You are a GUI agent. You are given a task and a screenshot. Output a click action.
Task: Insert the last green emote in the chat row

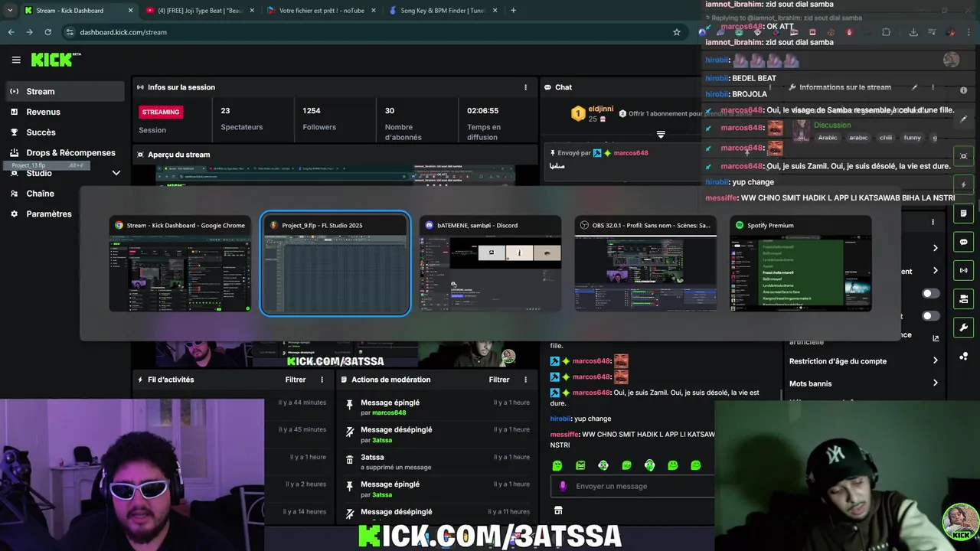pos(695,465)
